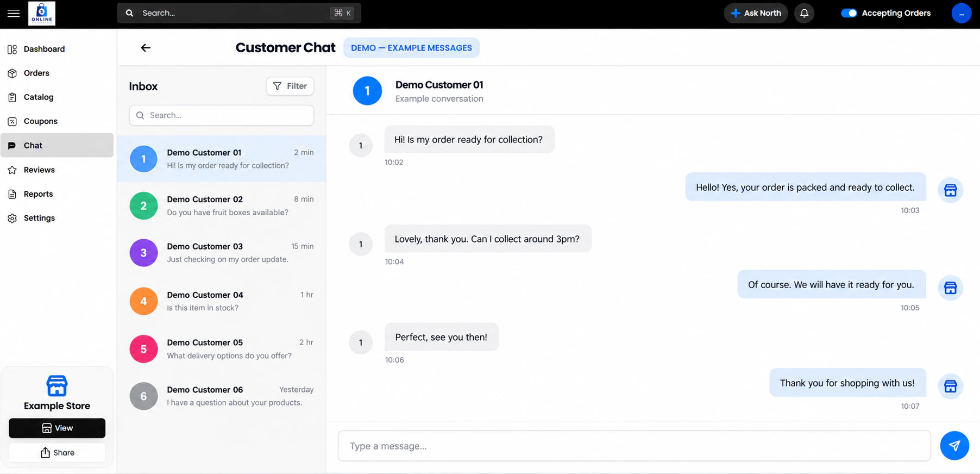Open Demo Customer 06 chat from Yesterday
This screenshot has height=474, width=980.
222,396
